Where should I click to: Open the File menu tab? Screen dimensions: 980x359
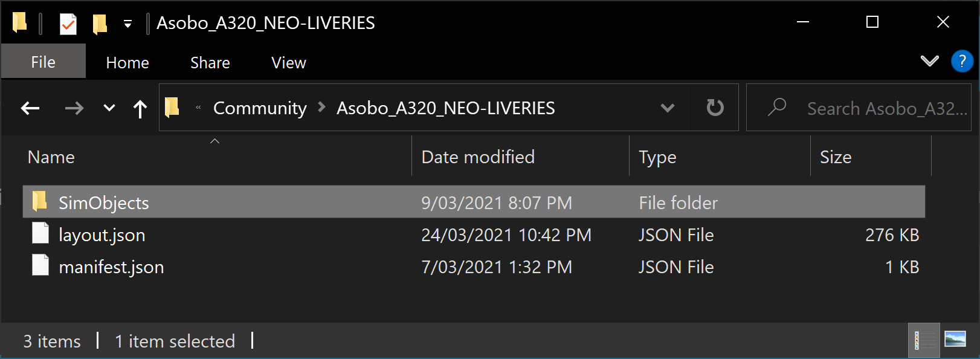43,62
